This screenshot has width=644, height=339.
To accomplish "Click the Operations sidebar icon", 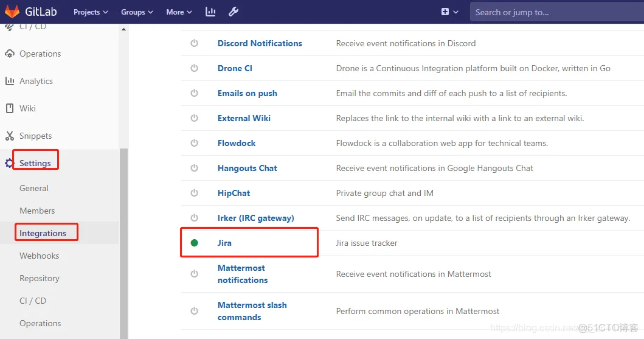I will (10, 54).
